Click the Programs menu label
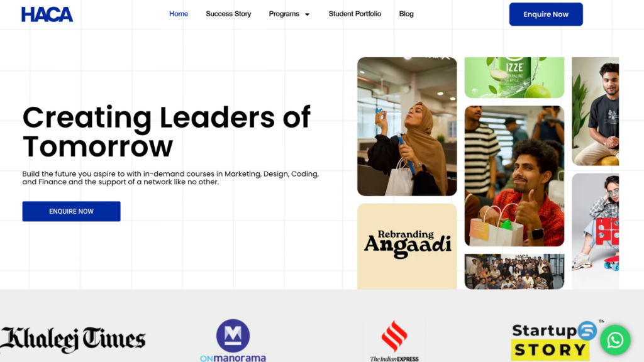Image resolution: width=644 pixels, height=362 pixels. pyautogui.click(x=284, y=14)
